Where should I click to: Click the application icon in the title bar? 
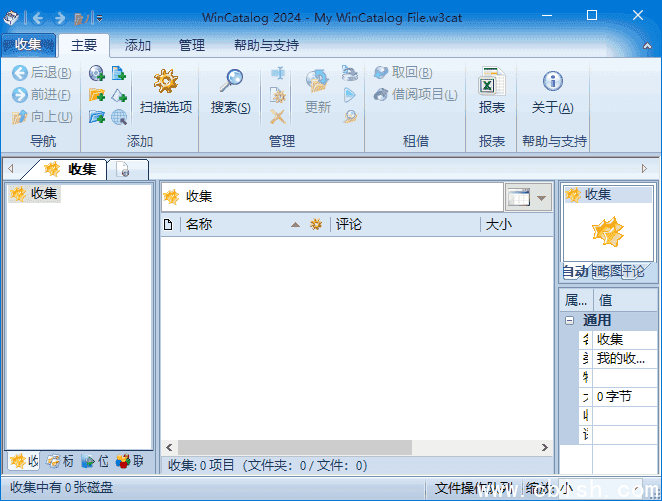(x=11, y=18)
